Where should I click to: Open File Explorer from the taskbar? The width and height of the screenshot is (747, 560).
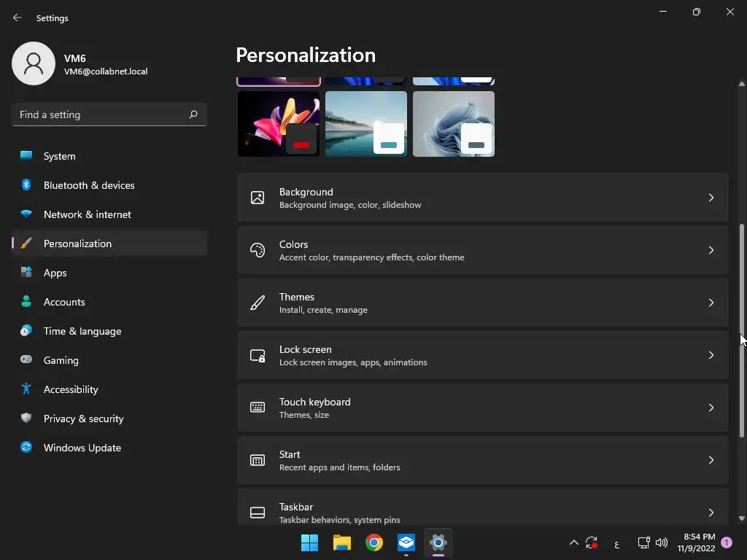point(341,542)
